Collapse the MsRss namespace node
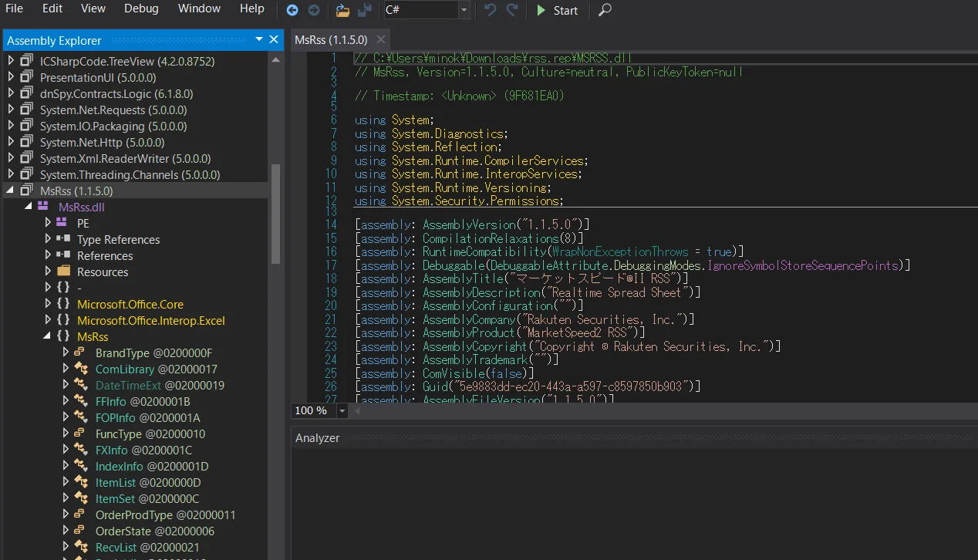 pyautogui.click(x=48, y=336)
